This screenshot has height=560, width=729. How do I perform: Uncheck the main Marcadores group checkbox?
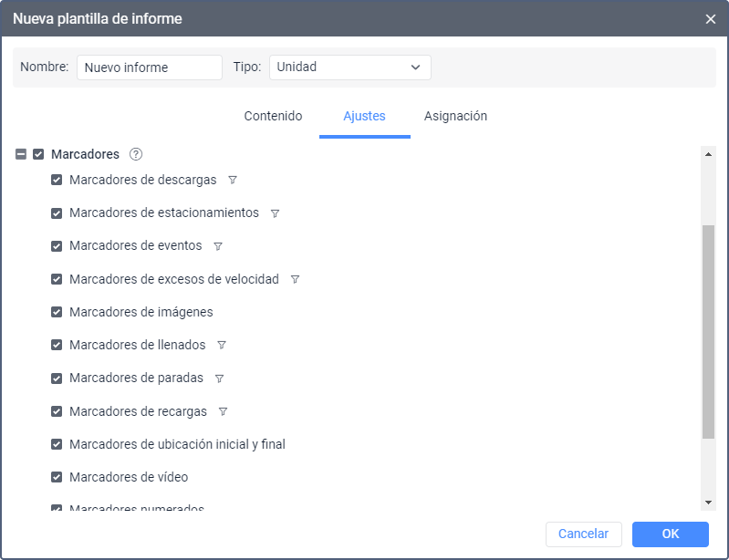38,154
